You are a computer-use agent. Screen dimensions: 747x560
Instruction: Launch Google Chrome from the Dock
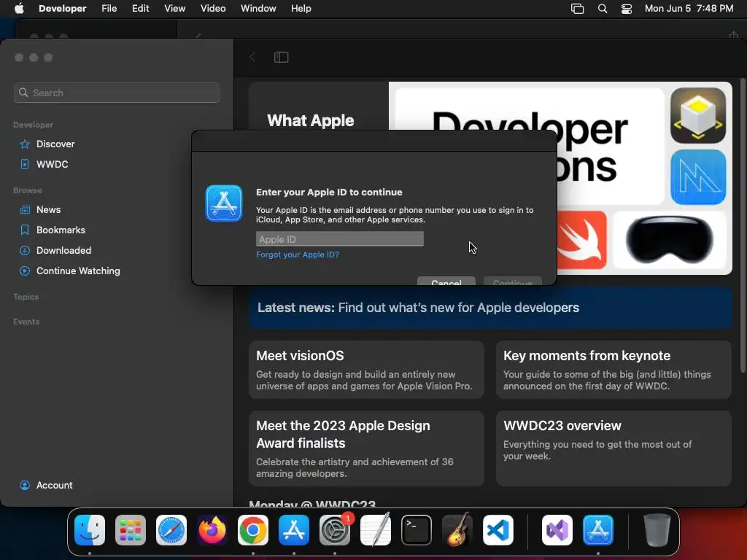pos(253,530)
